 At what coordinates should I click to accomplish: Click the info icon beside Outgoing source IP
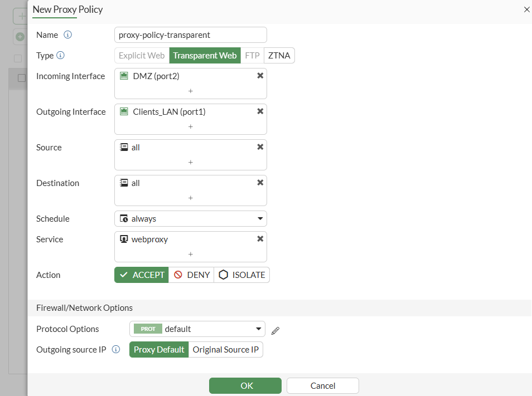tap(117, 349)
